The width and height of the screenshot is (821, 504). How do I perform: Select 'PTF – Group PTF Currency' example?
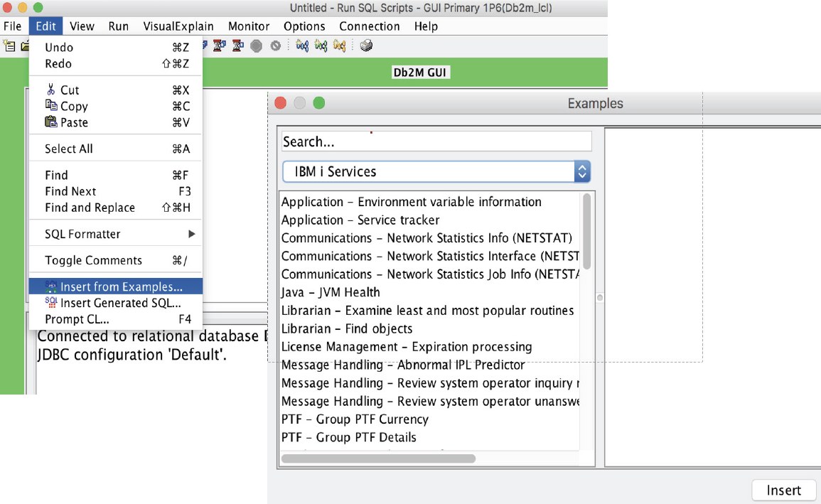point(429,419)
